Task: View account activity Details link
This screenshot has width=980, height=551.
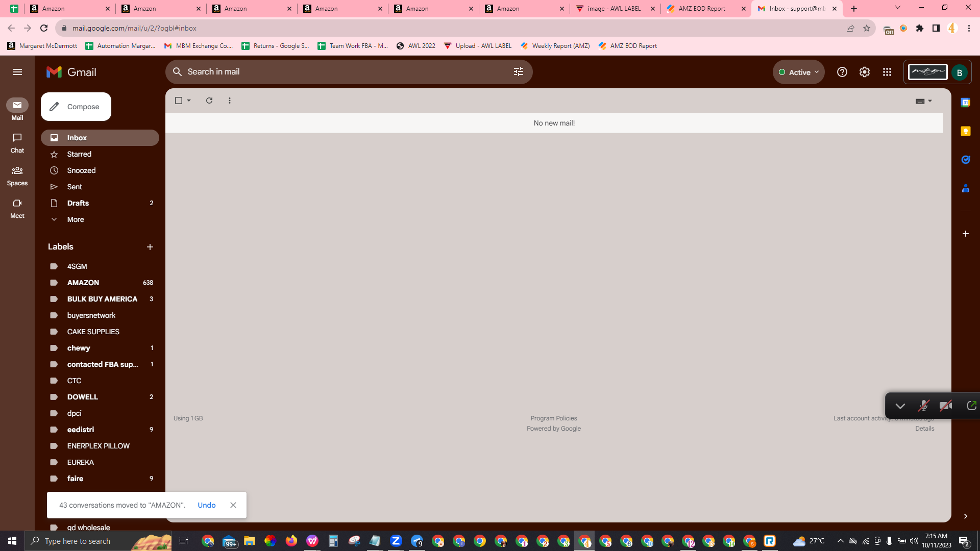Action: pyautogui.click(x=925, y=429)
